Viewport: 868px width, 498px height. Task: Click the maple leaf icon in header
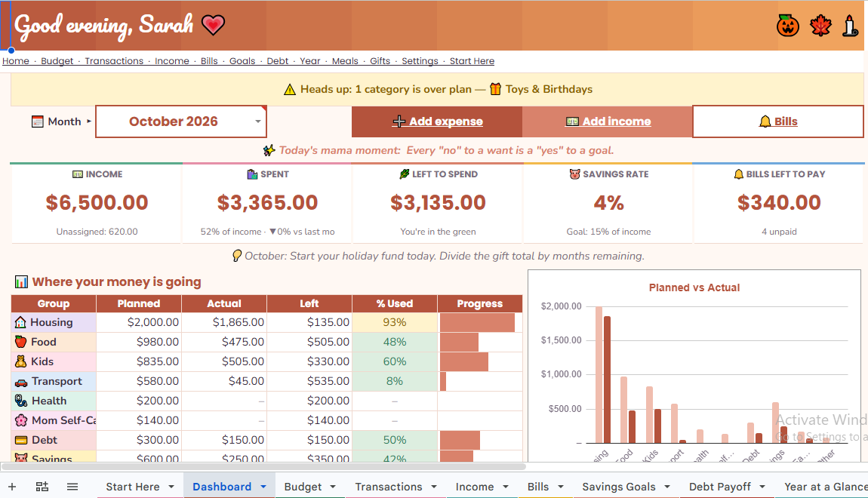pos(820,26)
